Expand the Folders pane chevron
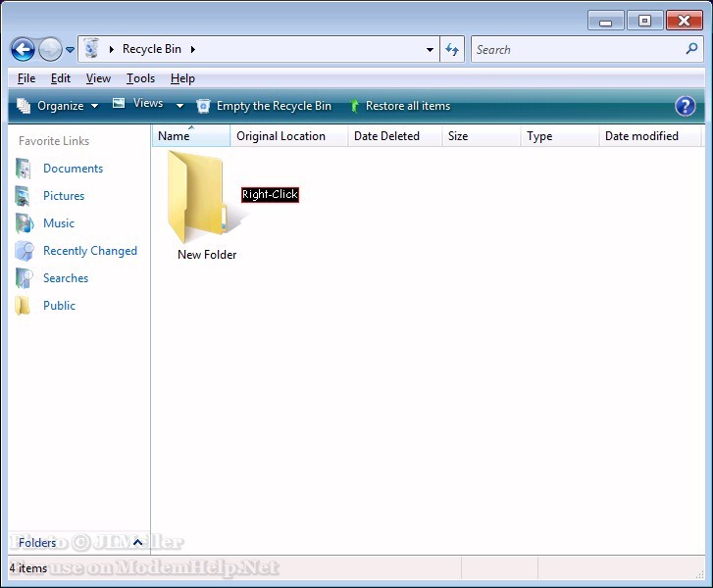Screen dimensions: 713x588 pos(137,542)
